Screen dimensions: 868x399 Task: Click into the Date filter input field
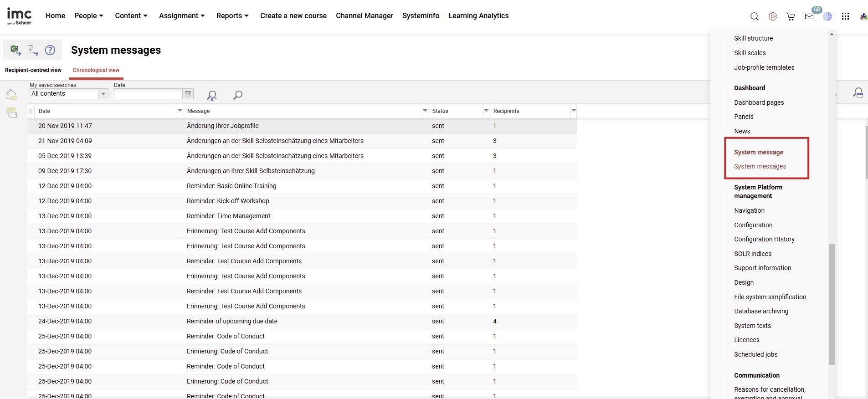coord(148,94)
